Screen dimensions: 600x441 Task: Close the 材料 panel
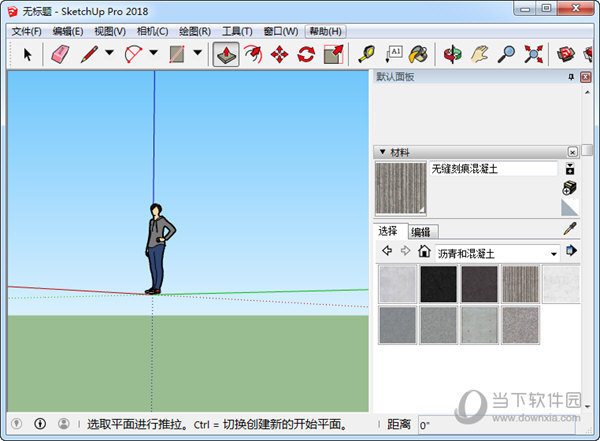(572, 152)
